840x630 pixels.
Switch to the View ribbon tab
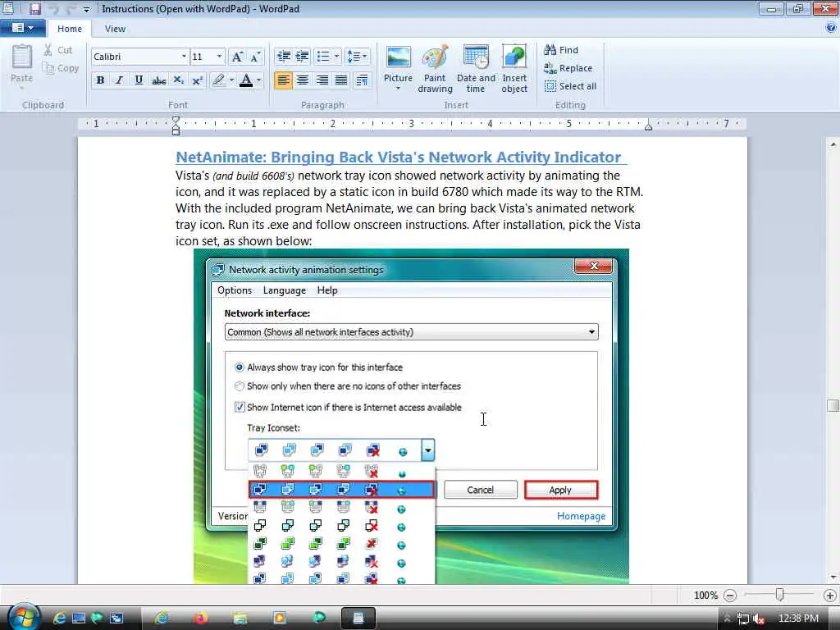coord(115,29)
